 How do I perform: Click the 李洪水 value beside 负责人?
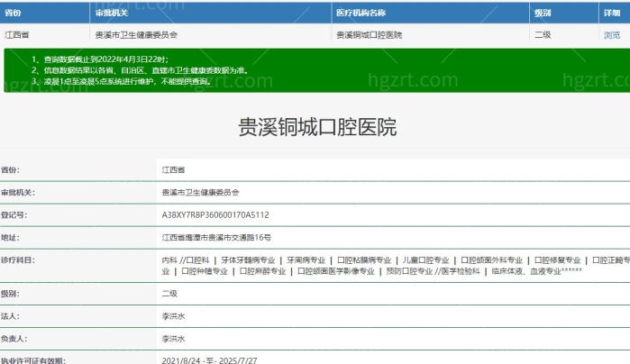(173, 339)
